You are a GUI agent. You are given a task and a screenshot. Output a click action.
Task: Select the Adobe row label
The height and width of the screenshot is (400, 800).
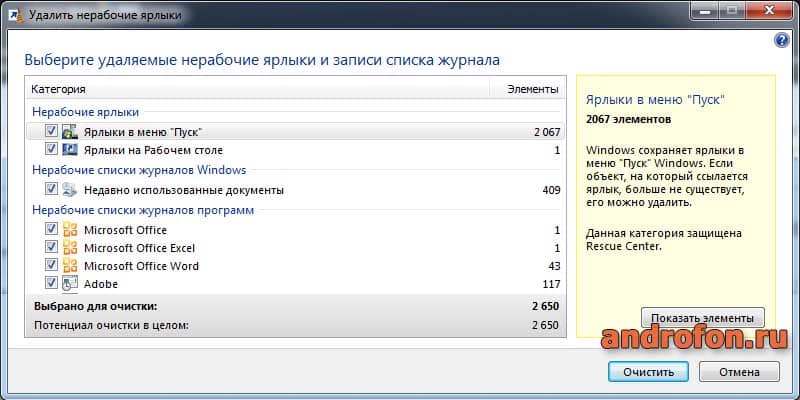101,284
